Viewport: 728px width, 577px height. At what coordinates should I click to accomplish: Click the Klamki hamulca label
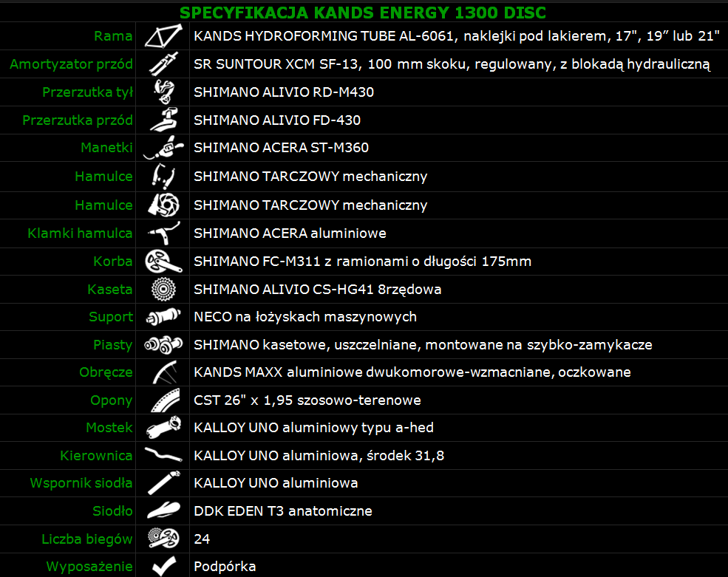coord(80,233)
